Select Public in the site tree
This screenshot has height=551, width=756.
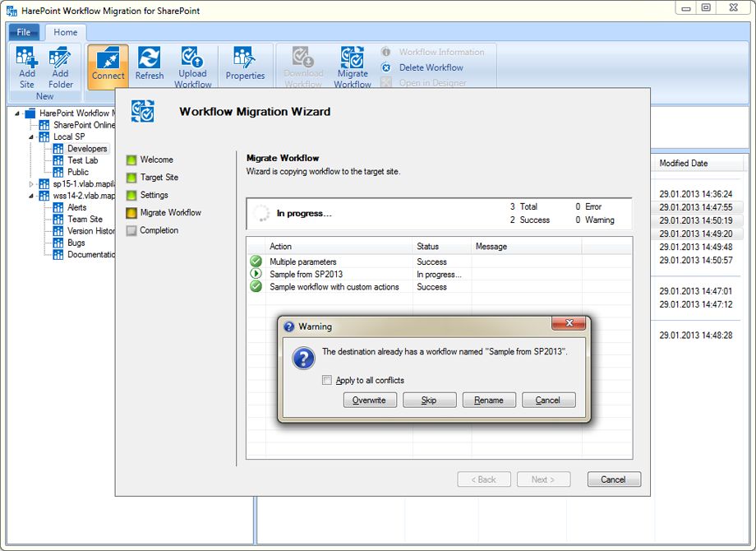[77, 172]
